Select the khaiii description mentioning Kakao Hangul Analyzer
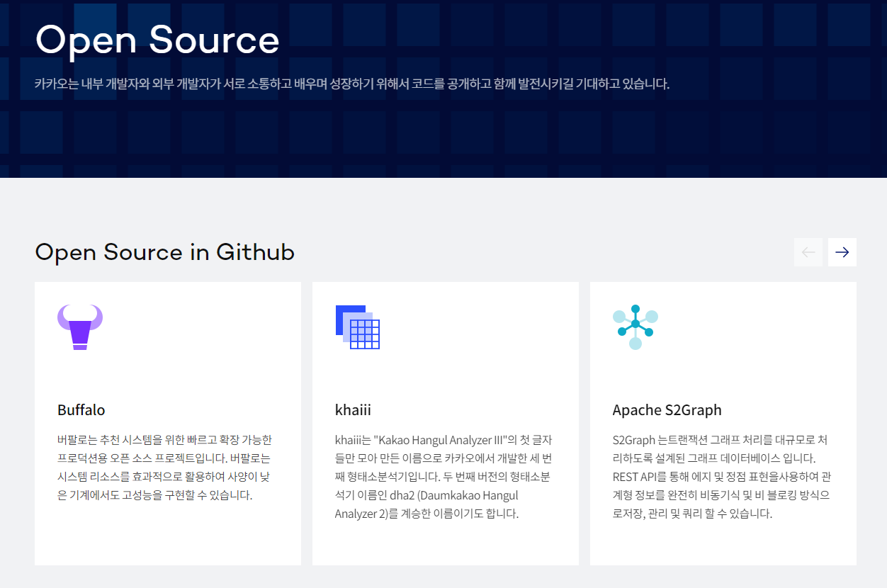The image size is (887, 588). [x=443, y=477]
